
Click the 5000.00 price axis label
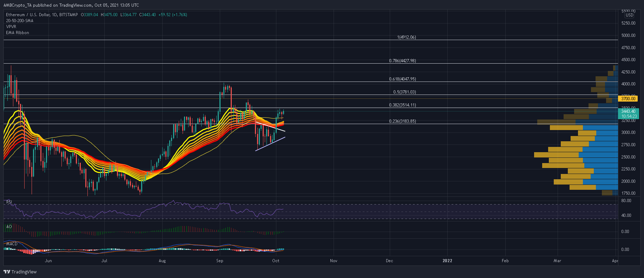[x=629, y=35]
